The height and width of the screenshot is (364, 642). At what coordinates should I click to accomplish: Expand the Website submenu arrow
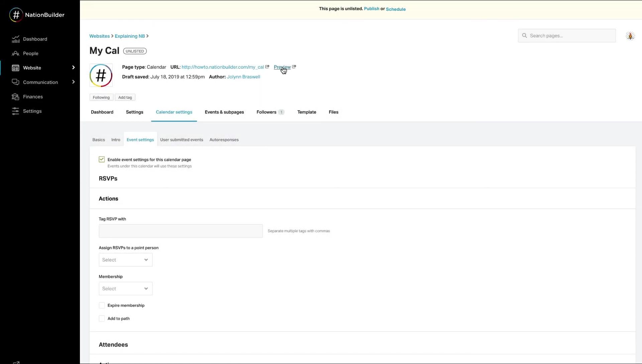click(x=73, y=67)
